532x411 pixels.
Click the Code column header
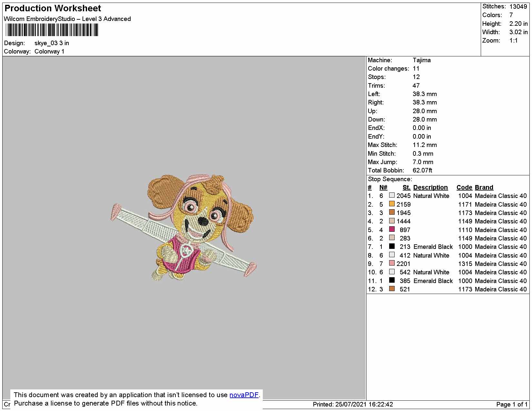[x=464, y=187]
